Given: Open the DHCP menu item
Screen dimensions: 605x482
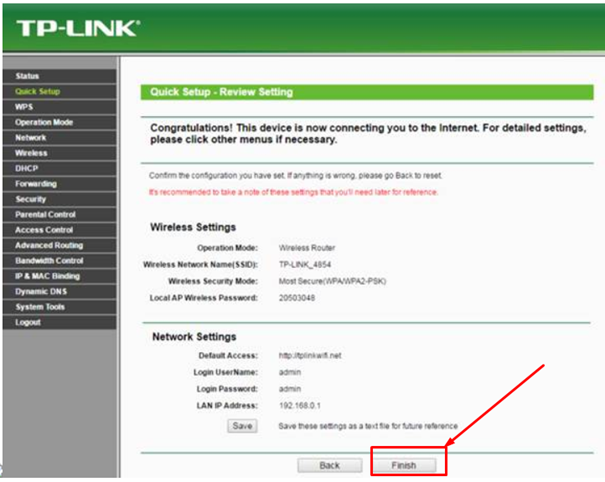Looking at the screenshot, I should [x=59, y=169].
